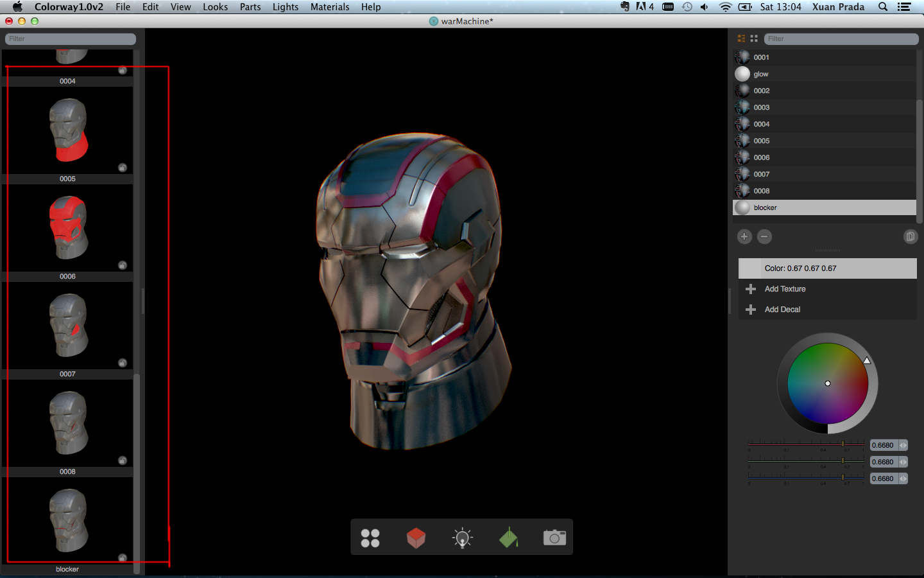Open the Lights menu

coord(286,6)
